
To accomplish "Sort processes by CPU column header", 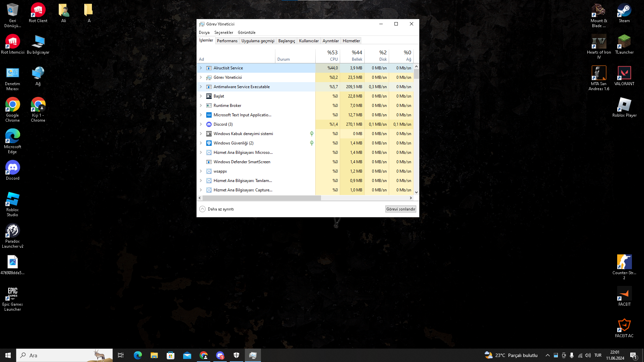I will coord(332,56).
